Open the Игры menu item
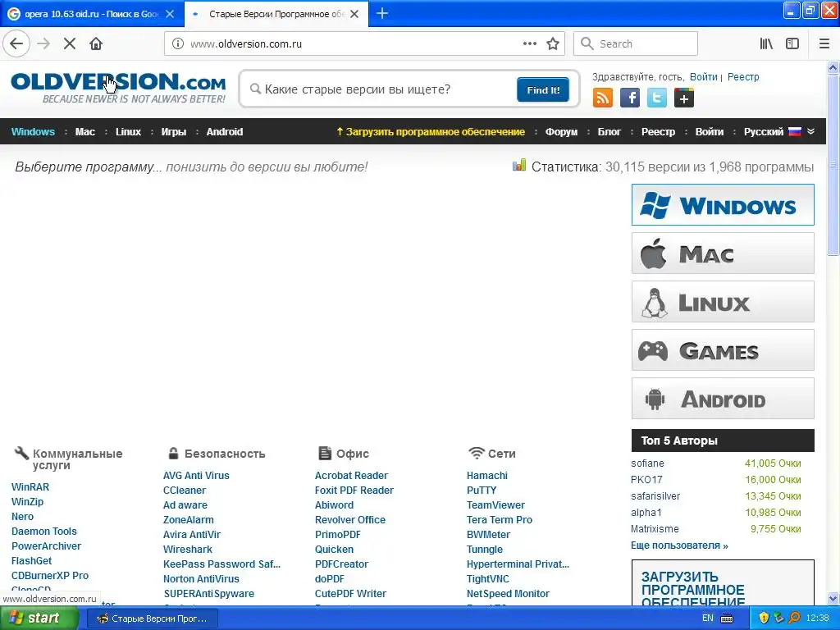The height and width of the screenshot is (630, 840). point(174,132)
